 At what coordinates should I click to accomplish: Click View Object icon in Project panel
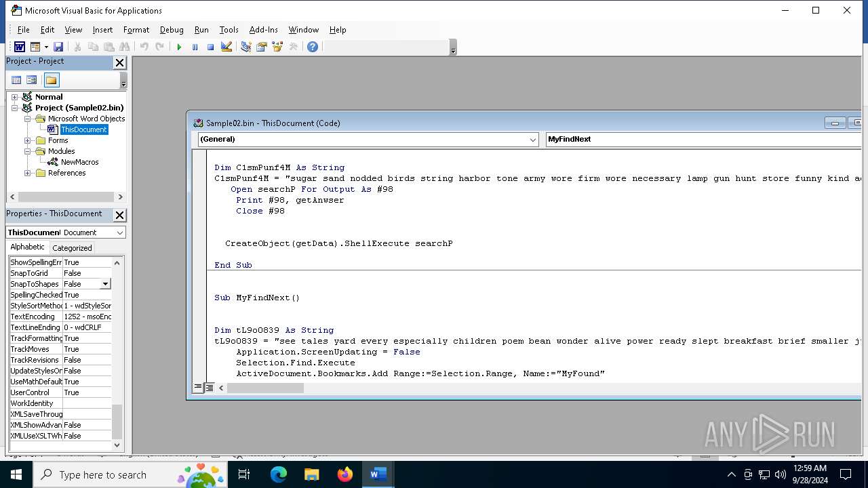pyautogui.click(x=31, y=80)
